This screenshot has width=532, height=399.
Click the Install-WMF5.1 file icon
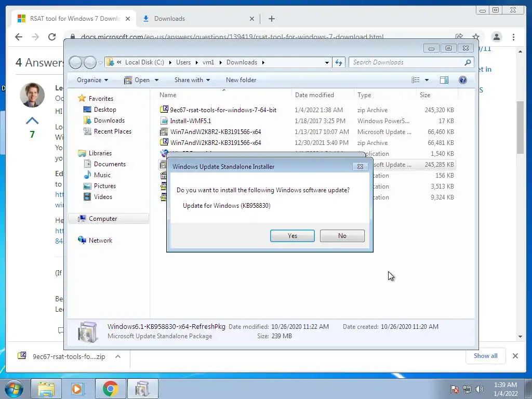pyautogui.click(x=164, y=121)
